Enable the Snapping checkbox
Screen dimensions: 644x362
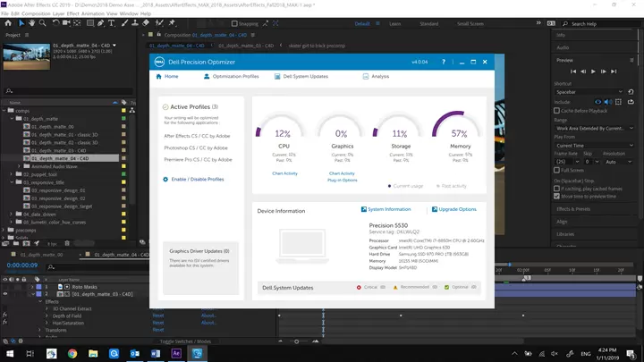point(236,24)
